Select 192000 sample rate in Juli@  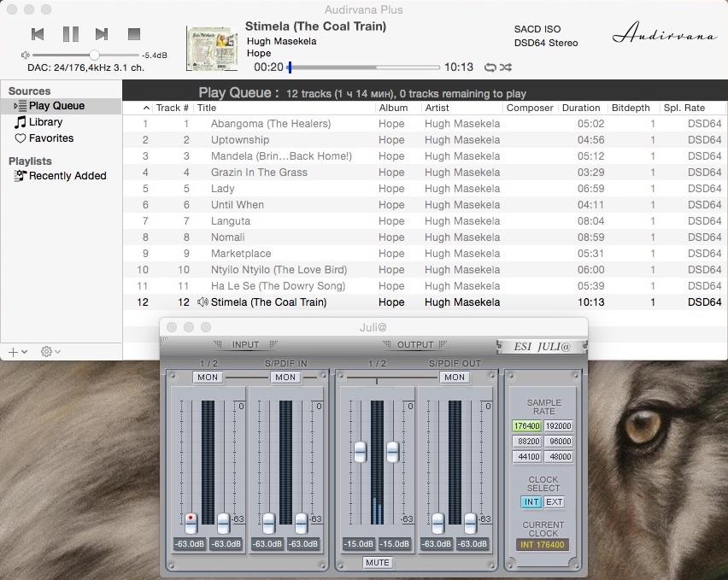click(558, 426)
